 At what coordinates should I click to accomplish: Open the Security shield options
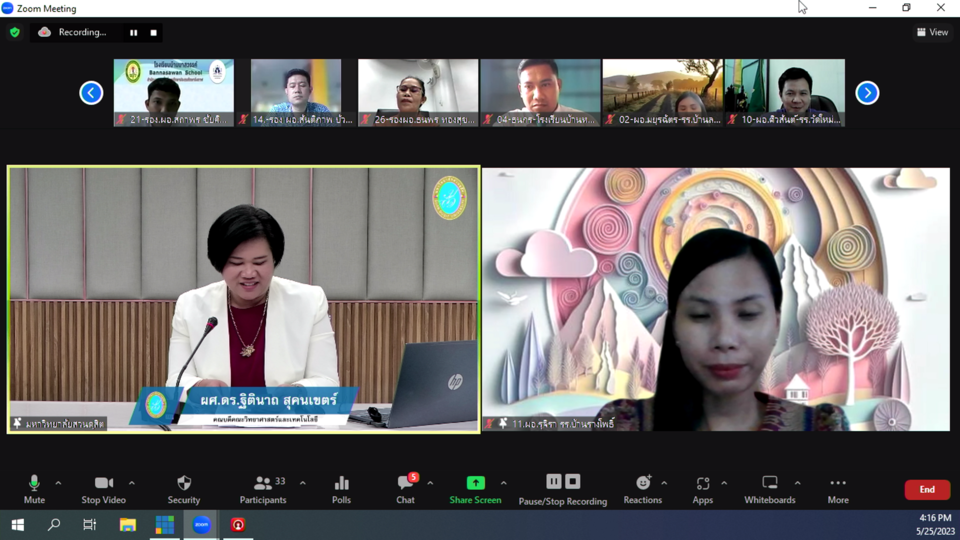pos(183,489)
